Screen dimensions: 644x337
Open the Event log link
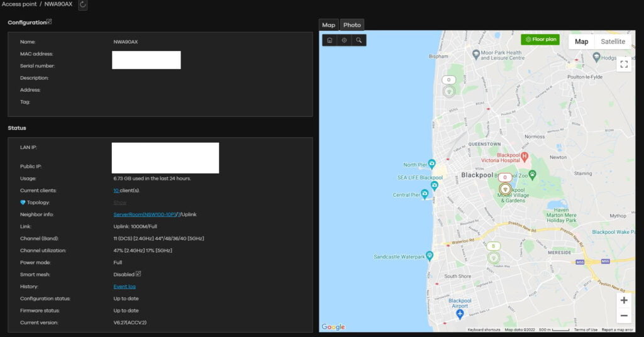click(125, 287)
